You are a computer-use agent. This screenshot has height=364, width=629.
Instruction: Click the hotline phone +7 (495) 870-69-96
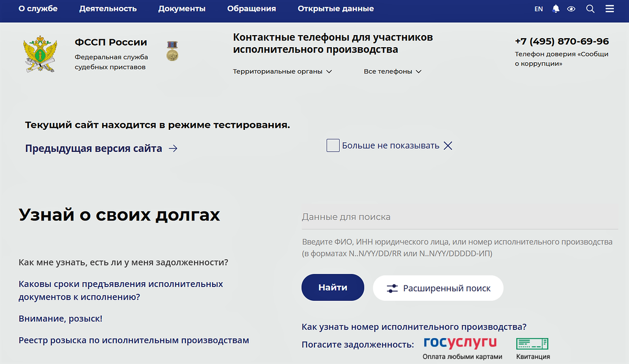click(x=562, y=41)
